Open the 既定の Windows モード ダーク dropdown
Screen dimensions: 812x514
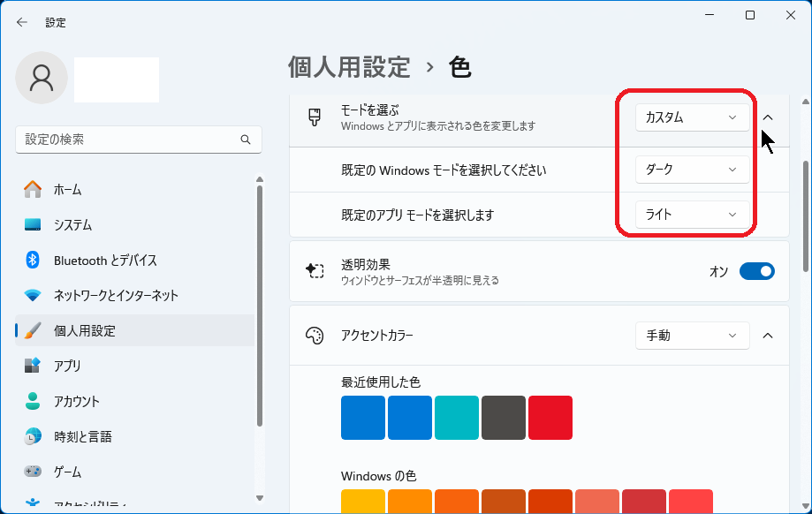coord(692,170)
